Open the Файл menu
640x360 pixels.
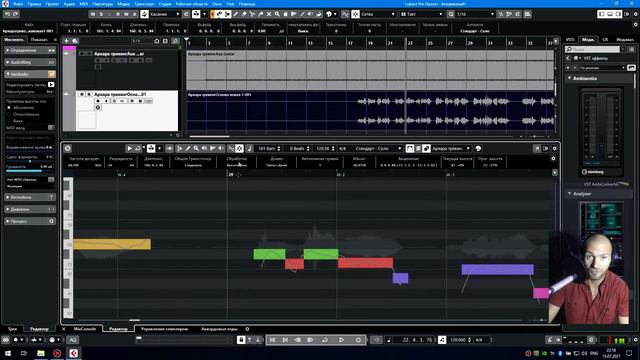point(18,4)
